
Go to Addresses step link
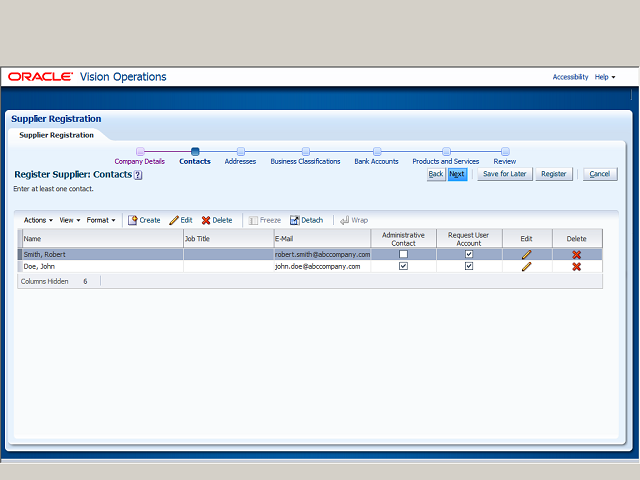tap(240, 161)
